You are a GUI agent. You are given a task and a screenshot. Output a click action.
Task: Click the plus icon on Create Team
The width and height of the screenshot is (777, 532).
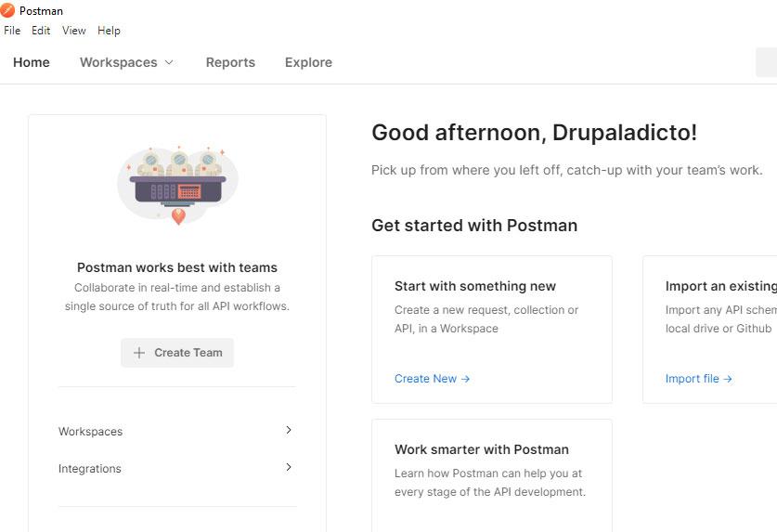[139, 353]
